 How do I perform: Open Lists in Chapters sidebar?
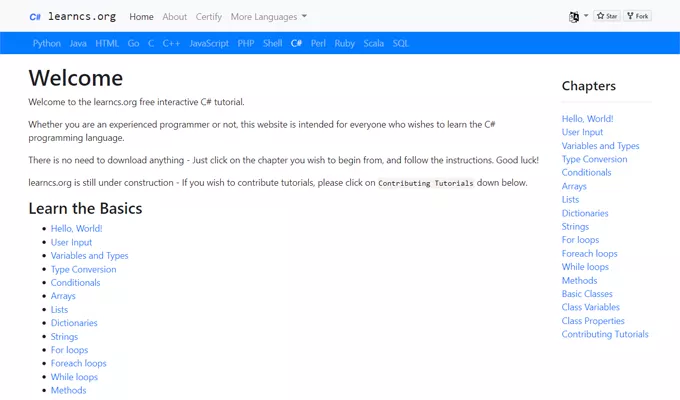point(570,200)
